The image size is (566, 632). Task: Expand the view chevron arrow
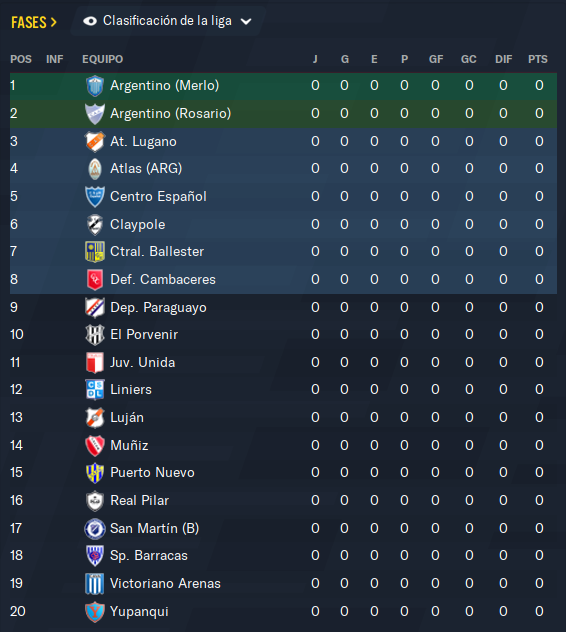tap(246, 21)
